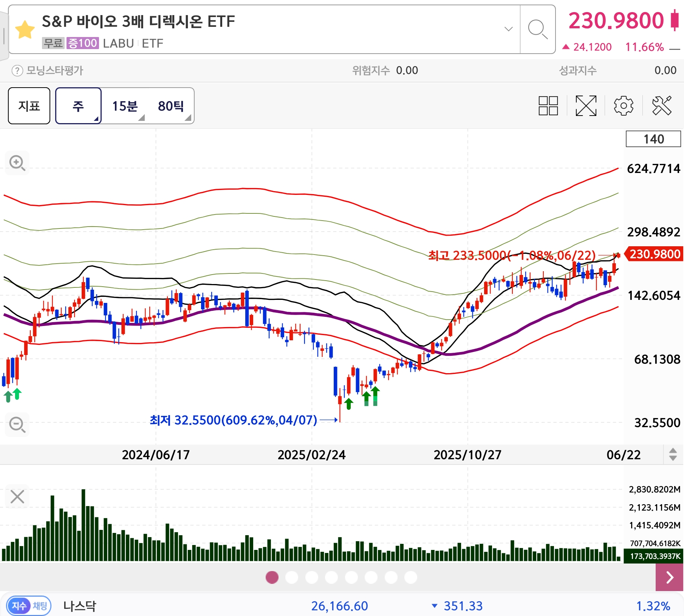Open the stock search magnifier

pyautogui.click(x=537, y=29)
